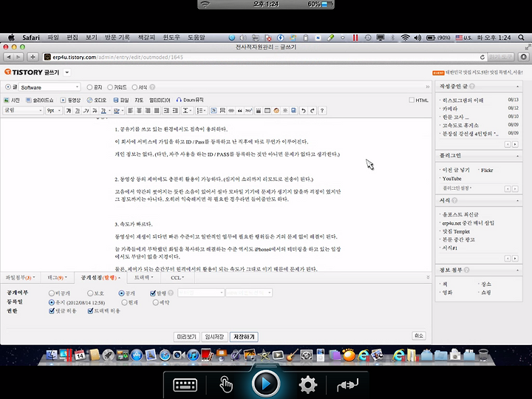Align text left in the editor
Image resolution: width=532 pixels, height=399 pixels.
(x=130, y=111)
